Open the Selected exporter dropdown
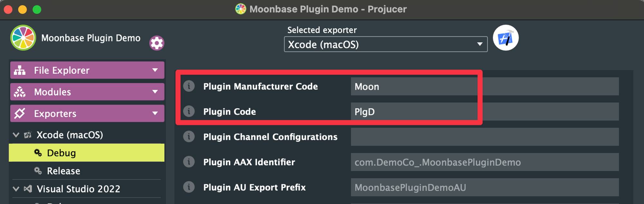Screen dimensions: 644x204 point(385,44)
